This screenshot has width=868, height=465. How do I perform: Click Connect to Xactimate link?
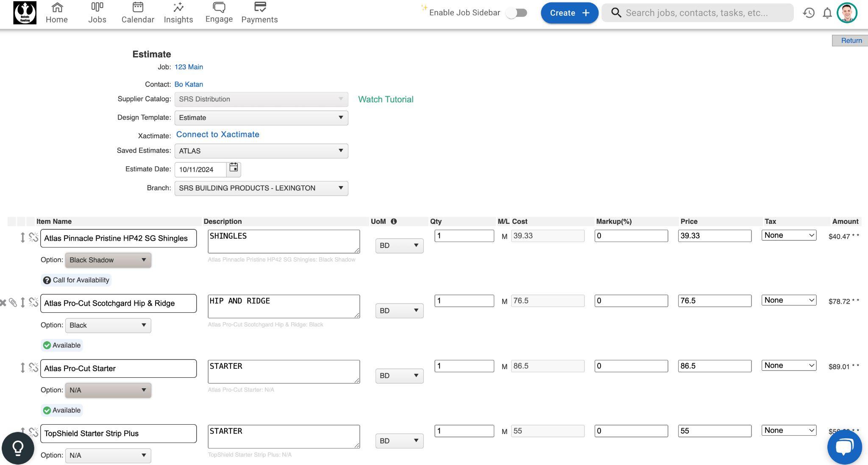217,134
